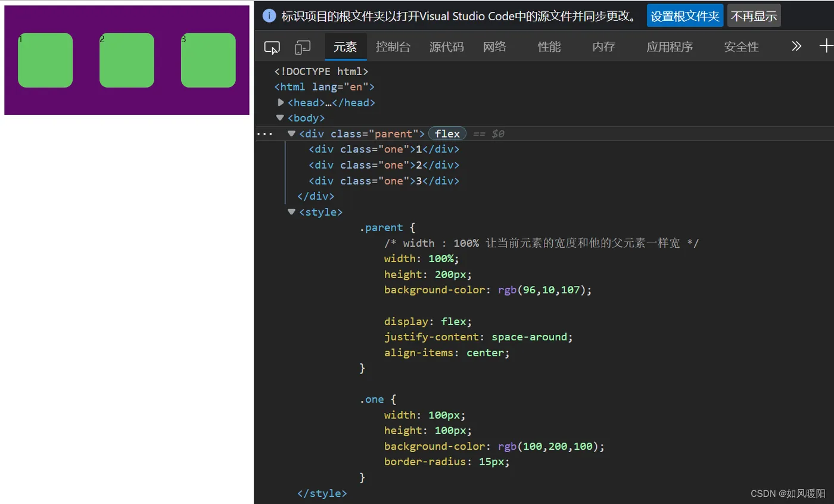Select the div class one node containing 2
The image size is (834, 504).
click(384, 165)
